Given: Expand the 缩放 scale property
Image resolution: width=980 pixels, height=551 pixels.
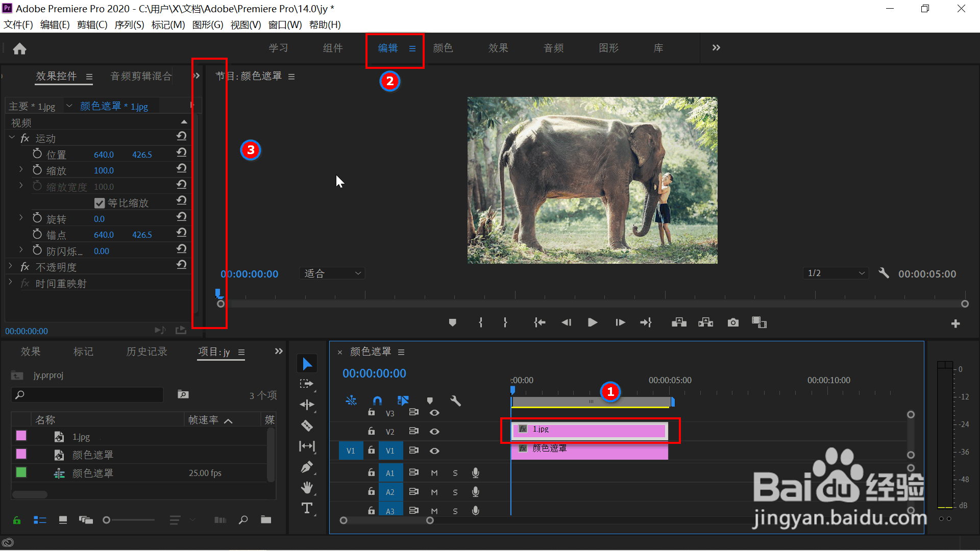Looking at the screenshot, I should point(21,169).
